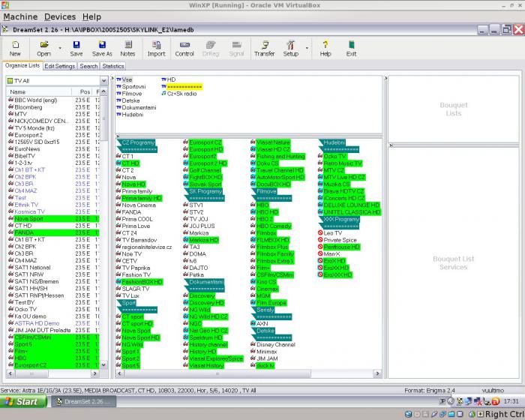Select the Penthouse HD service
This screenshot has width=525, height=420.
(x=339, y=247)
